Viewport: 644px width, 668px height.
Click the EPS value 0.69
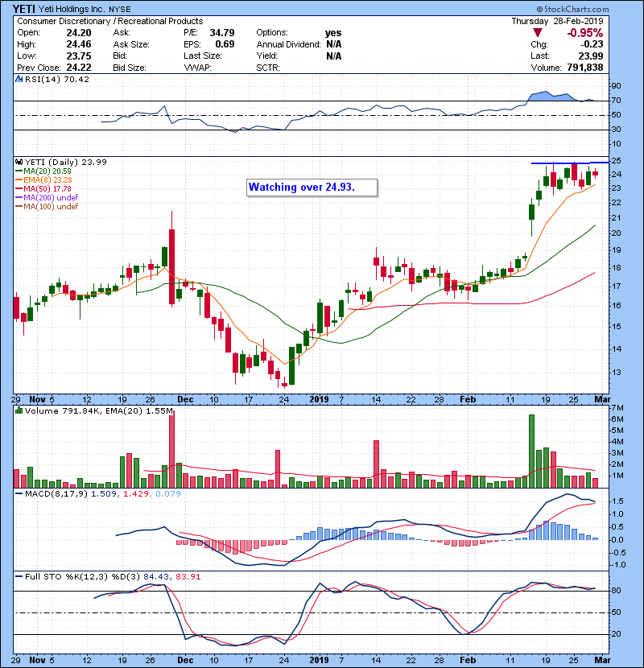click(225, 44)
